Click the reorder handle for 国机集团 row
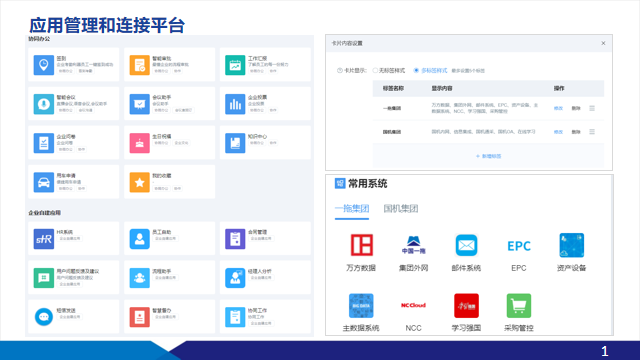 coord(592,132)
